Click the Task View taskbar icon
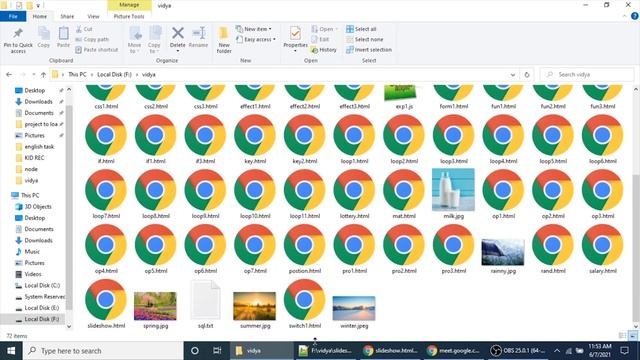Screen dimensions: 640x360 pos(217,351)
